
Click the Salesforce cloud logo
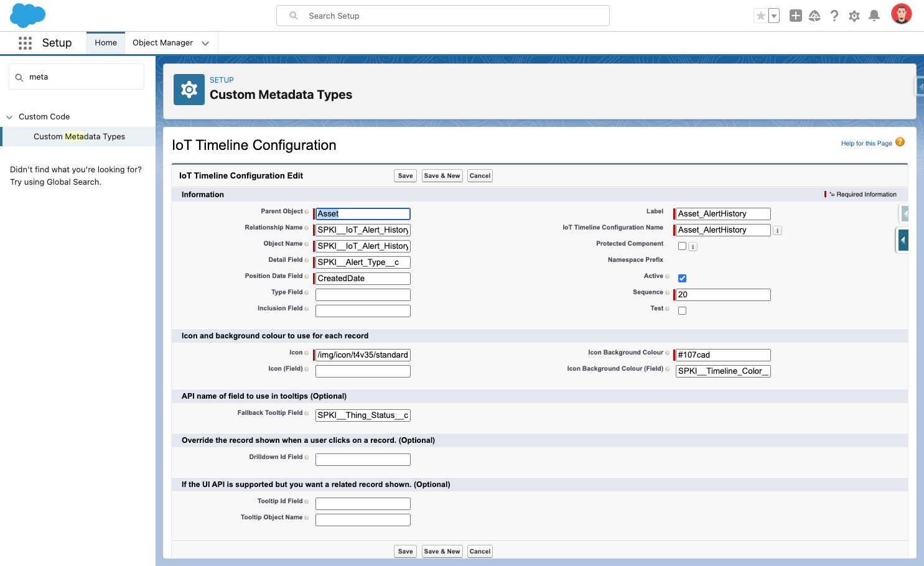coord(28,15)
